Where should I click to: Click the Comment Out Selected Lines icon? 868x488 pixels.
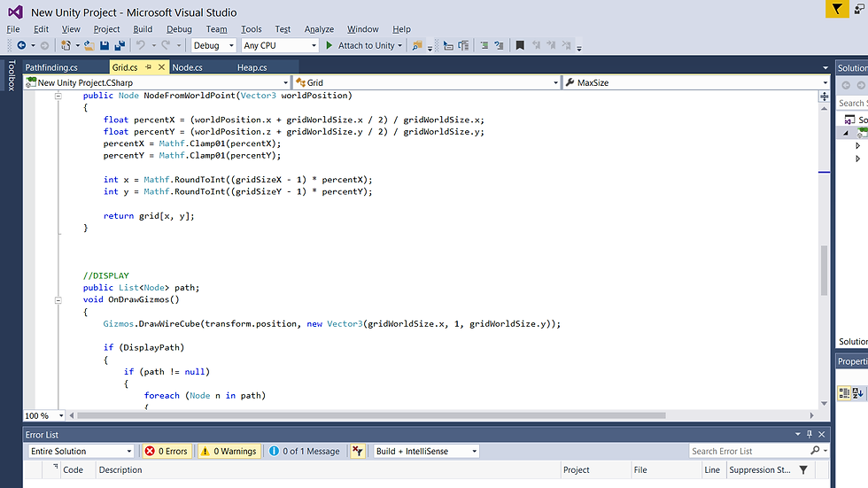484,45
